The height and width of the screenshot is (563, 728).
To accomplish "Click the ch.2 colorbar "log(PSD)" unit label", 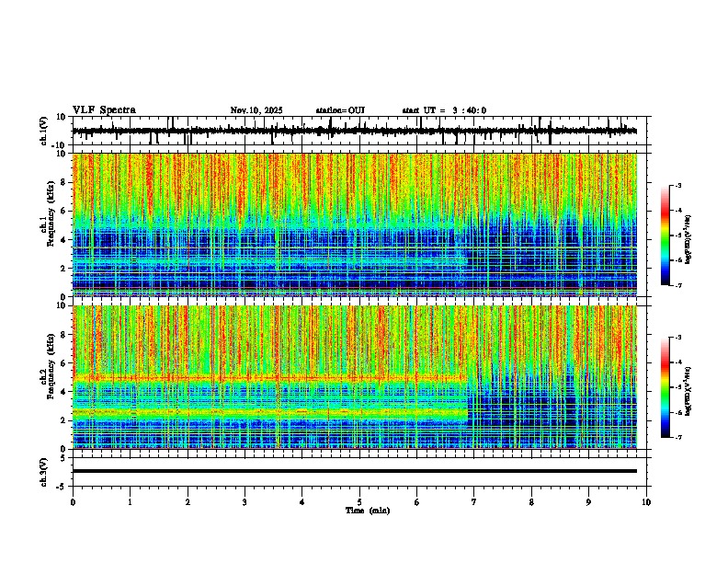I will pos(688,391).
